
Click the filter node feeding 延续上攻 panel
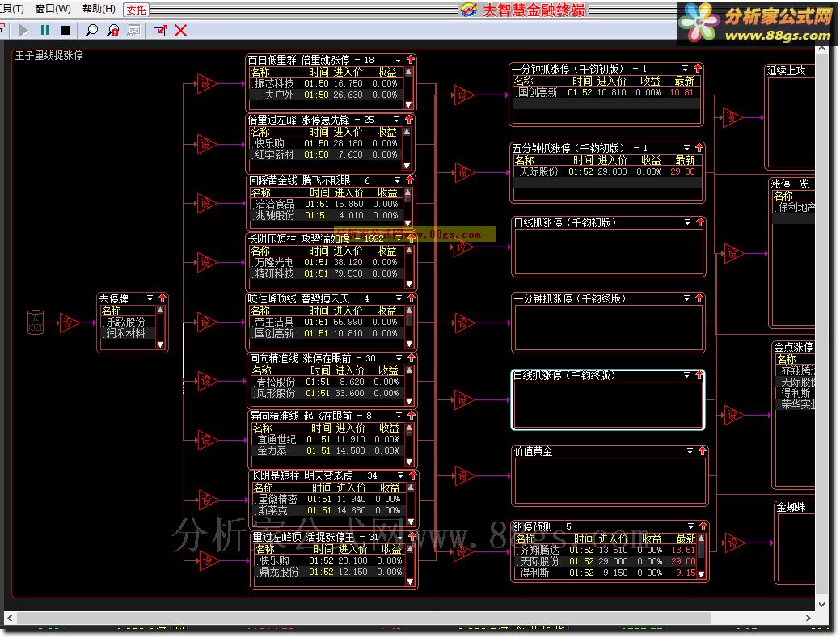[x=732, y=117]
